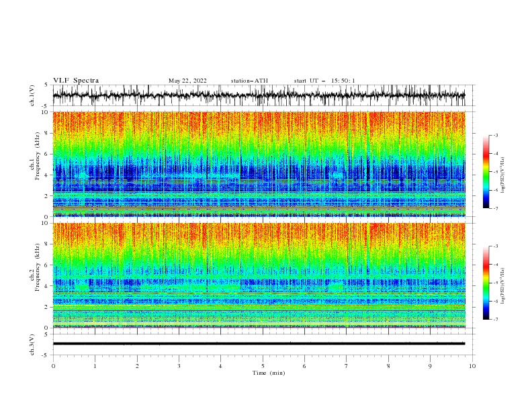Screen dimensions: 532x411
Task: Click the "2" label on the time axis
Action: pyautogui.click(x=137, y=366)
